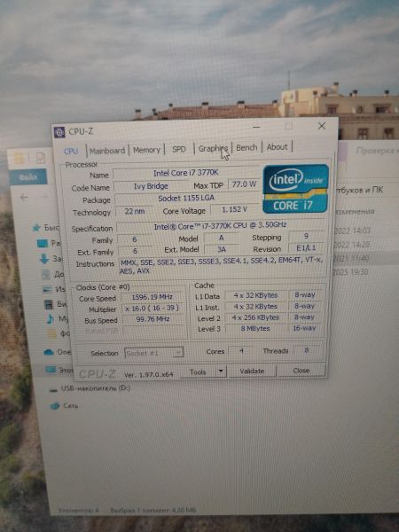Open the Downloads arrow item in Explorer sidebar
Screen dimensions: 399x532
(51, 259)
